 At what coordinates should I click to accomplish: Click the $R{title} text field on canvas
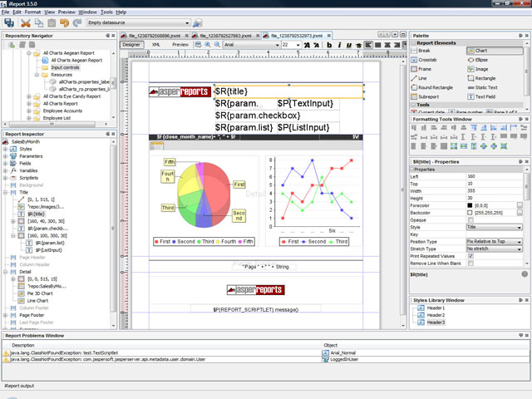click(x=289, y=91)
